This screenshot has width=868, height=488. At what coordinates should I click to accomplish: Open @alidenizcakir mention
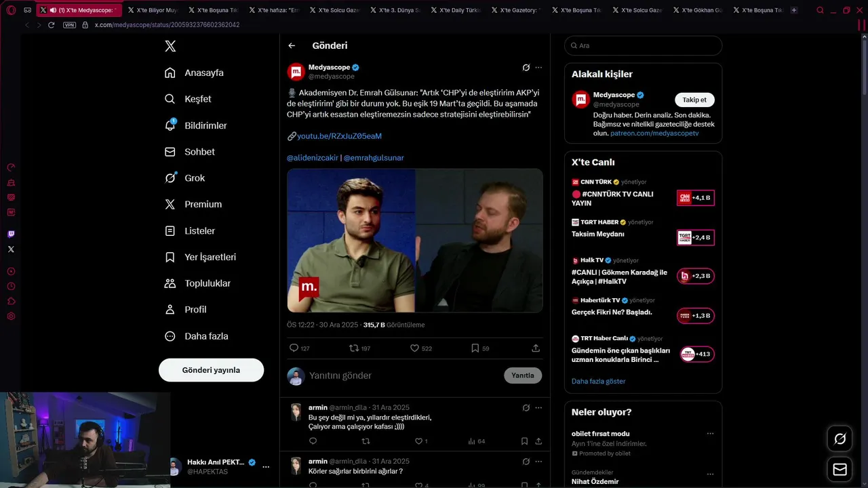click(313, 158)
